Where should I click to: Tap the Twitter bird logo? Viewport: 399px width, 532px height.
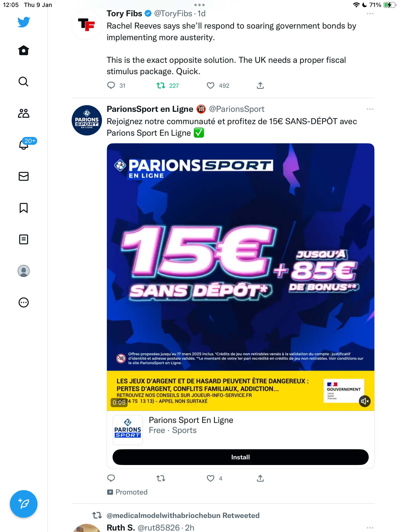click(24, 22)
